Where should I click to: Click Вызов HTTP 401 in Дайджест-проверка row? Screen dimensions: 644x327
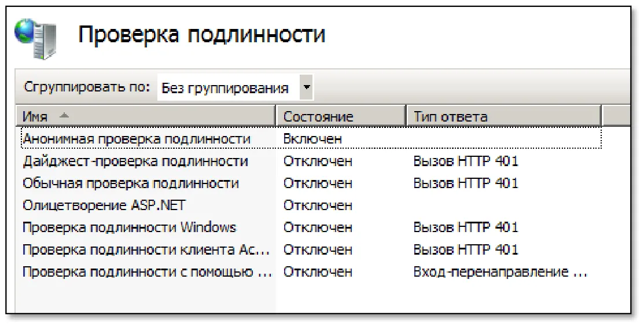[466, 161]
